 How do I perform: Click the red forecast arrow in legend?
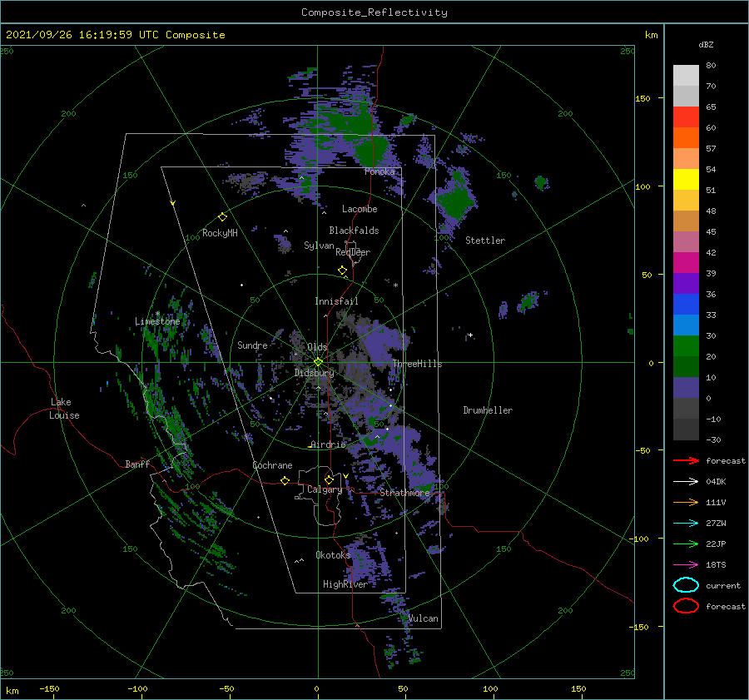tap(686, 460)
